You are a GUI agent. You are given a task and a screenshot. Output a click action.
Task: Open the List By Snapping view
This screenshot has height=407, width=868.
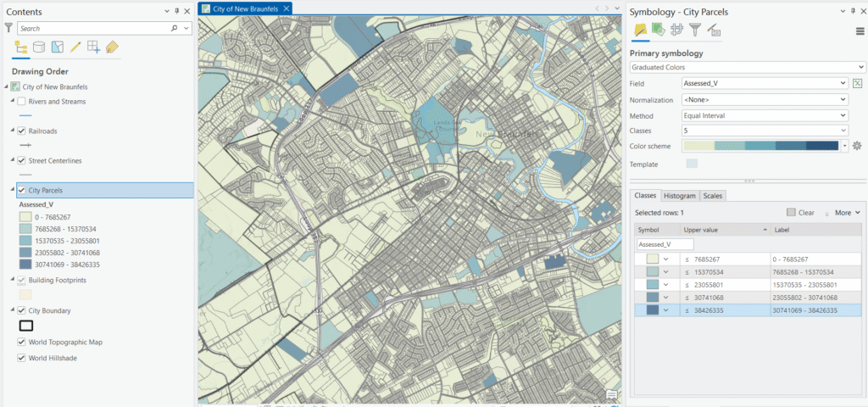(94, 47)
